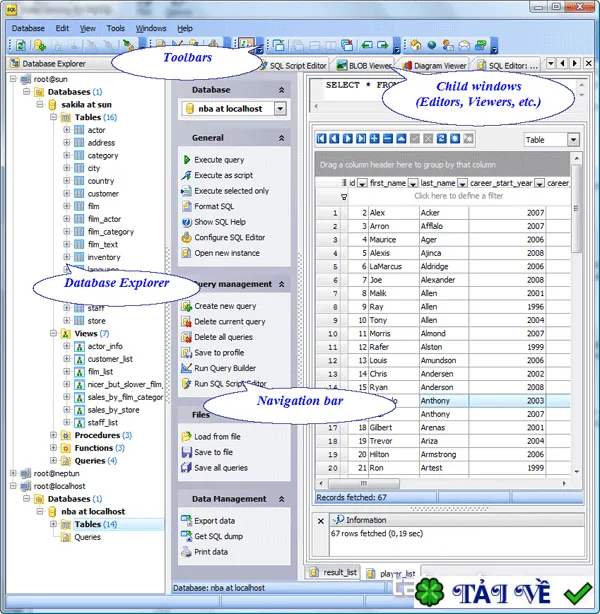Click the green left arrow previous window icon

click(x=367, y=45)
